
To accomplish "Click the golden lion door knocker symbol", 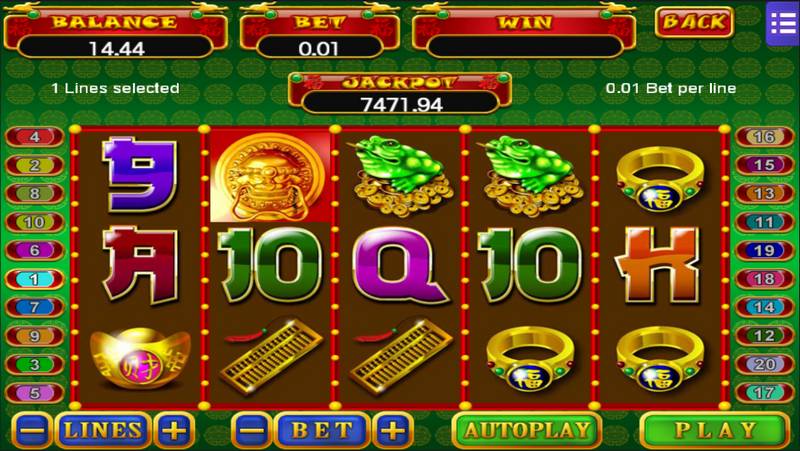I will [270, 177].
